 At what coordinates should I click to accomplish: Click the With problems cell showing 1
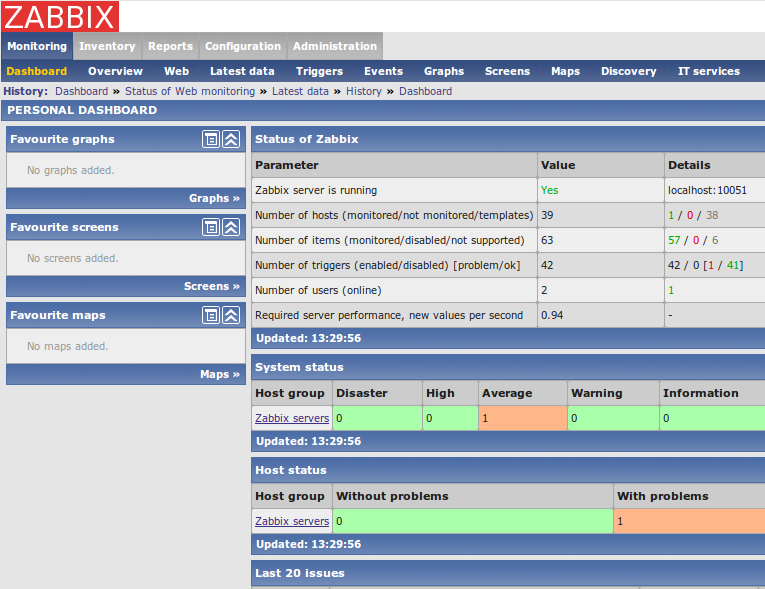tap(689, 521)
